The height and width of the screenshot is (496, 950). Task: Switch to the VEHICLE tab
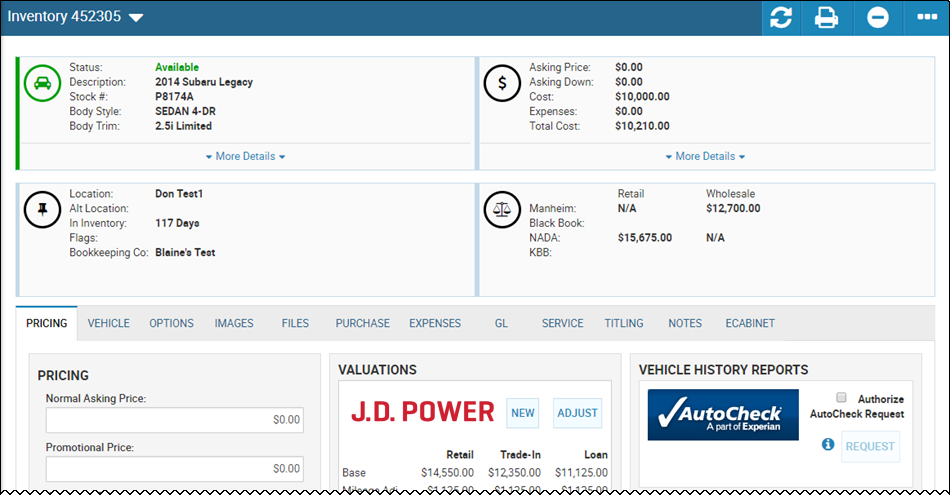(x=108, y=323)
